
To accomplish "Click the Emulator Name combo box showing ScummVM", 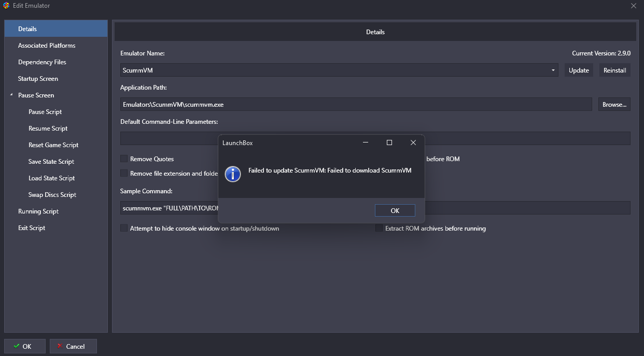I will (x=339, y=70).
